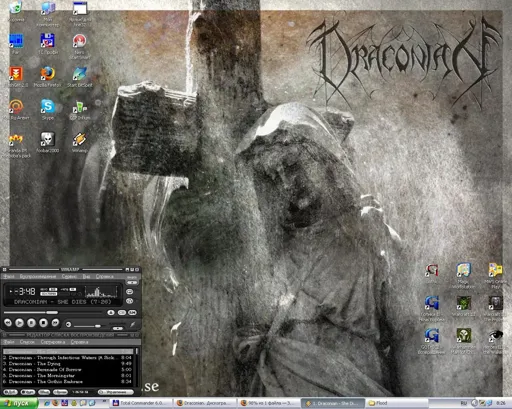Pause playback in Winamp
Image resolution: width=512 pixels, height=409 pixels.
click(x=31, y=323)
